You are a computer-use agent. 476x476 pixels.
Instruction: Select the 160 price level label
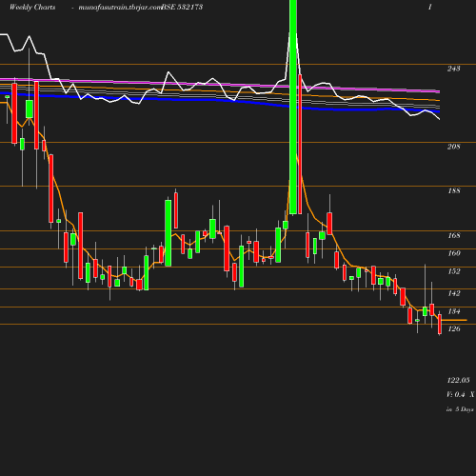[x=453, y=253]
